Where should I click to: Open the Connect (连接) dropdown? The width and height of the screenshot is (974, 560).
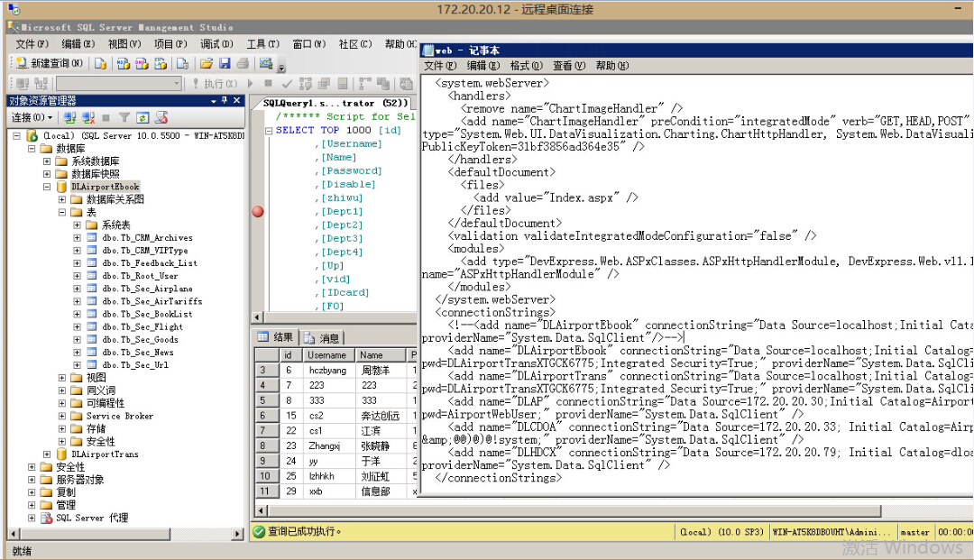pyautogui.click(x=32, y=117)
